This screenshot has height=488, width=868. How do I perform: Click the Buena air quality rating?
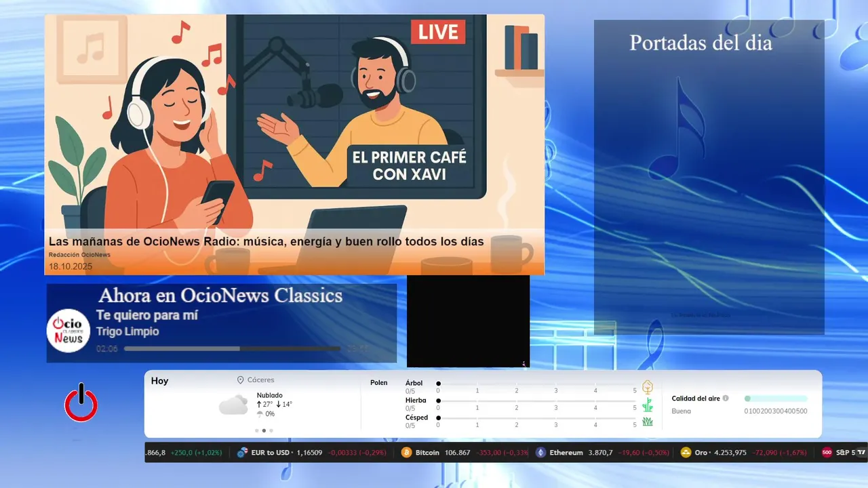pos(682,411)
